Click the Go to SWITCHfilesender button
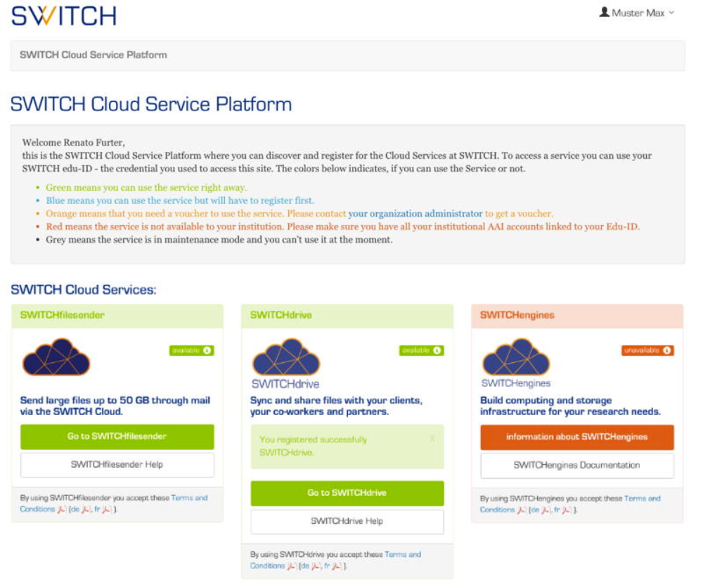The image size is (703, 588). pyautogui.click(x=117, y=436)
